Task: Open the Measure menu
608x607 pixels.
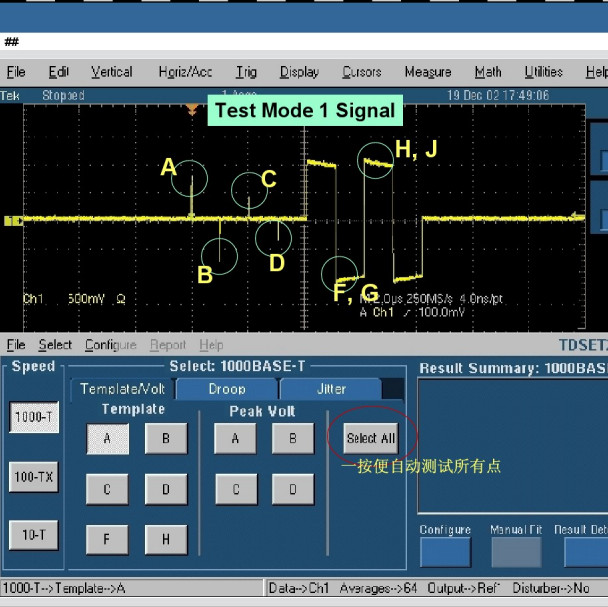Action: [428, 72]
